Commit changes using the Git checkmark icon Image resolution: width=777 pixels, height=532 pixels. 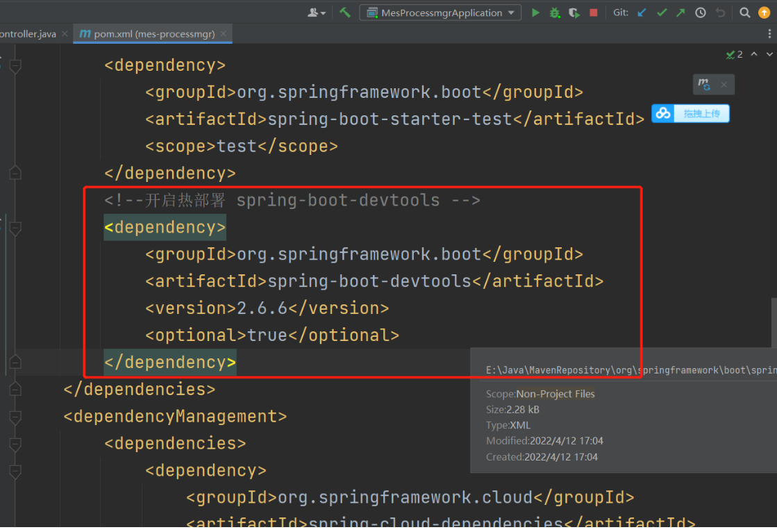[x=662, y=13]
